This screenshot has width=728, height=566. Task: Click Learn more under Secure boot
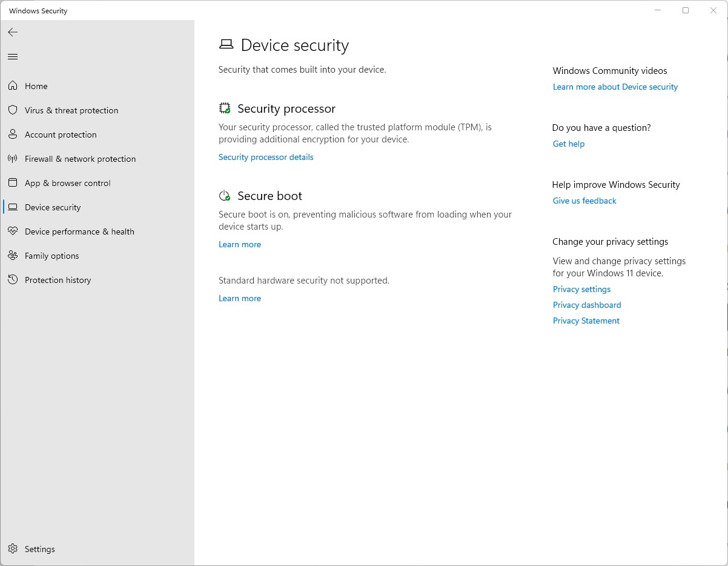(x=240, y=244)
